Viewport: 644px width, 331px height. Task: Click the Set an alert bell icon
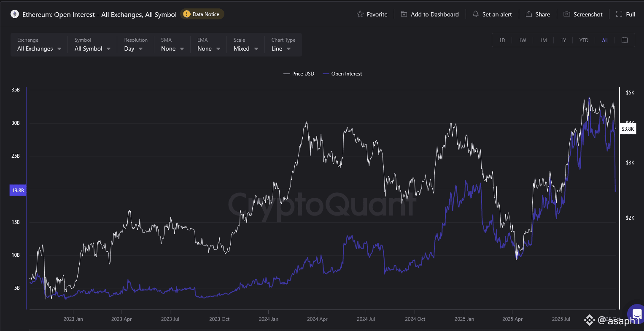tap(476, 14)
